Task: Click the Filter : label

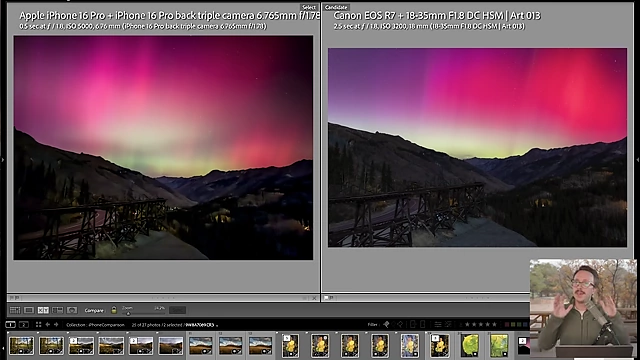Action: click(x=373, y=324)
